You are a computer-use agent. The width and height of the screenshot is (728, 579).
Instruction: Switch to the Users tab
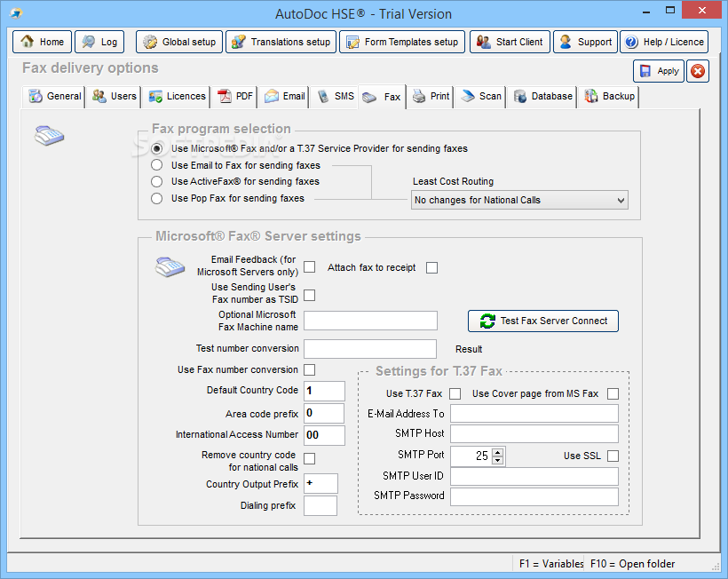point(114,97)
